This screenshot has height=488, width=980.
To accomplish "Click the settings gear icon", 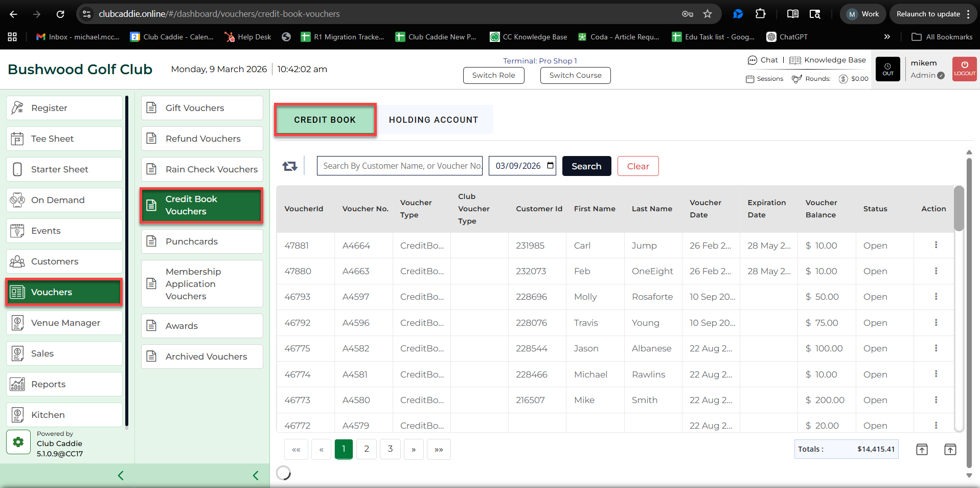I will click(x=18, y=442).
